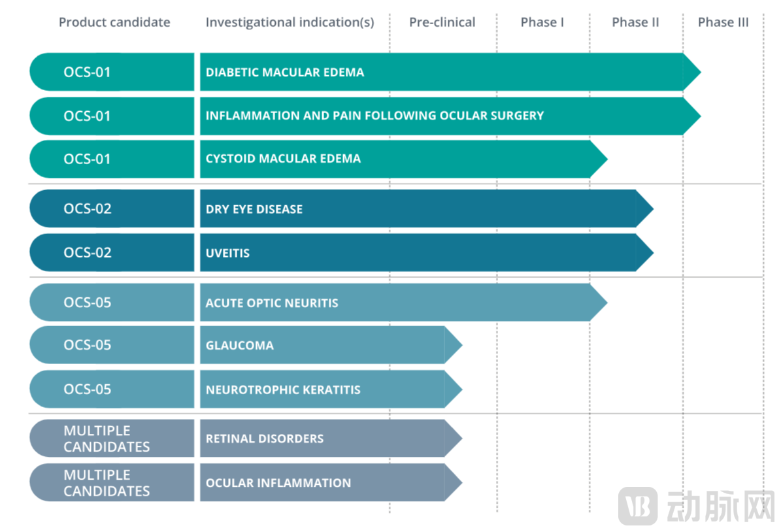
Task: Click the VB watermark logo icon
Action: tap(638, 506)
